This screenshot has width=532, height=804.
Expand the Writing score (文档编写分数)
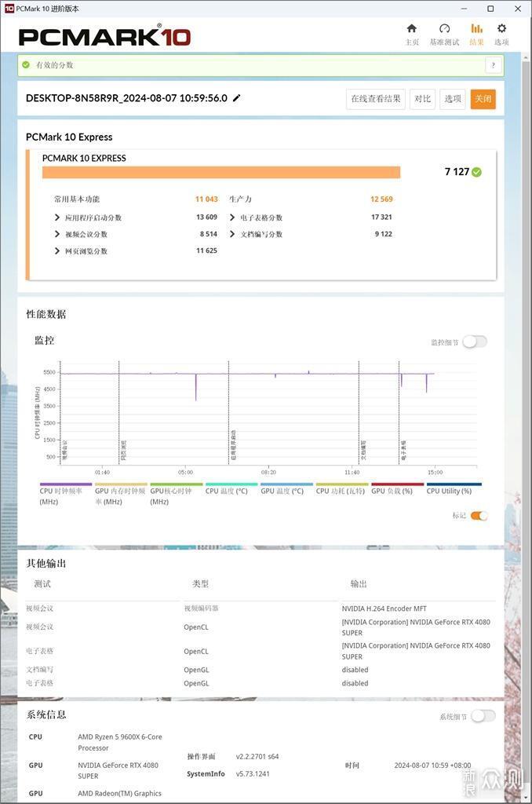point(232,234)
